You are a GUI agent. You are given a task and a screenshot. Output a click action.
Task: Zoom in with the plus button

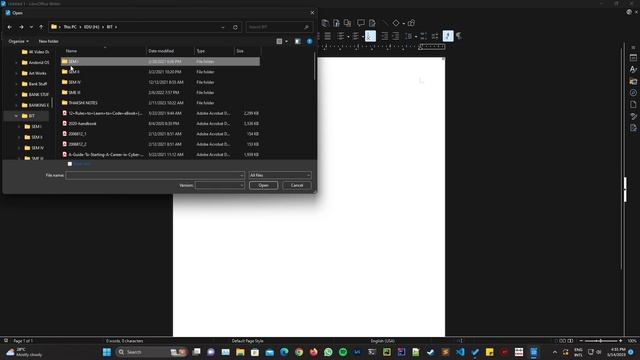pos(620,341)
